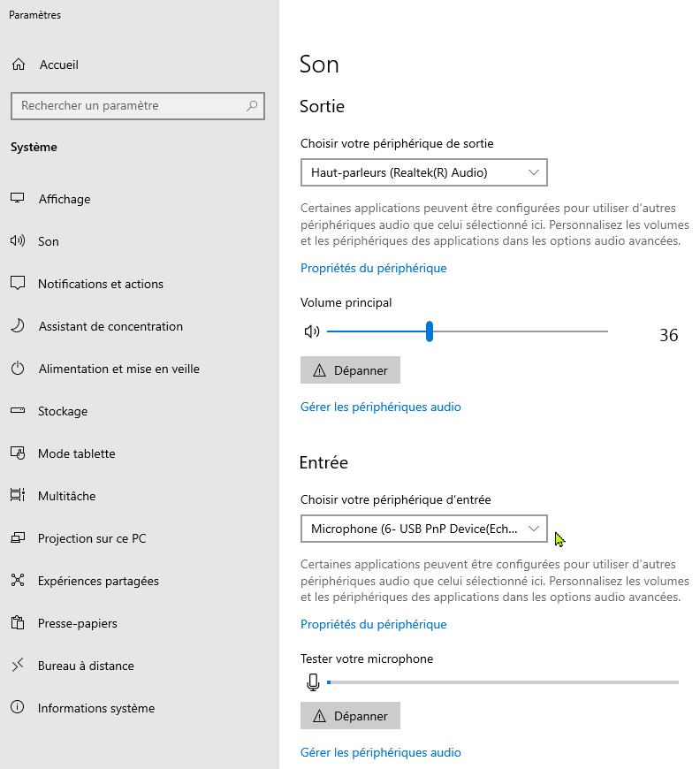The image size is (700, 769).
Task: Click the Affichage display icon
Action: point(18,199)
